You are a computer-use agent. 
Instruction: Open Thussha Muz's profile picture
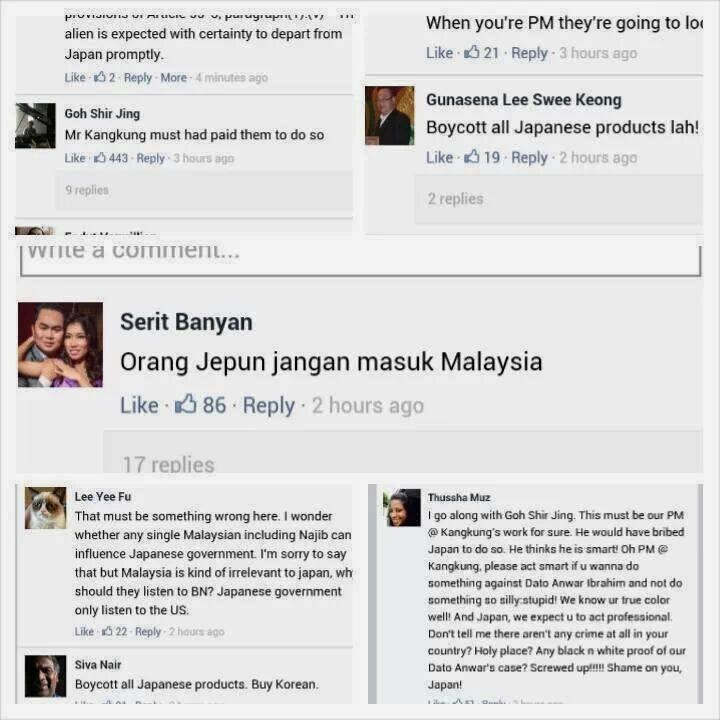(402, 507)
